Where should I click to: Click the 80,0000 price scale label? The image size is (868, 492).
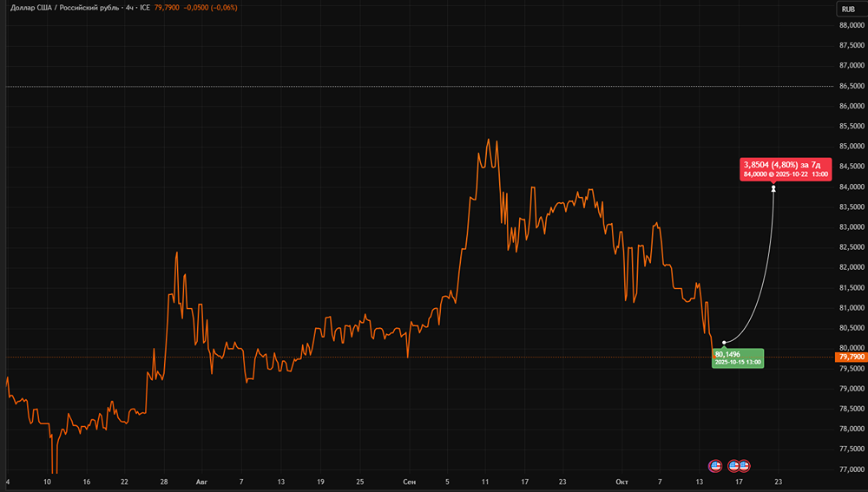852,348
